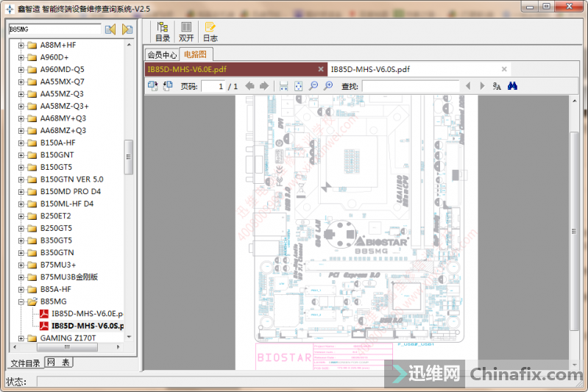The height and width of the screenshot is (392, 588).
Task: Select the B150ML-HF D4 tree row
Action: point(67,204)
